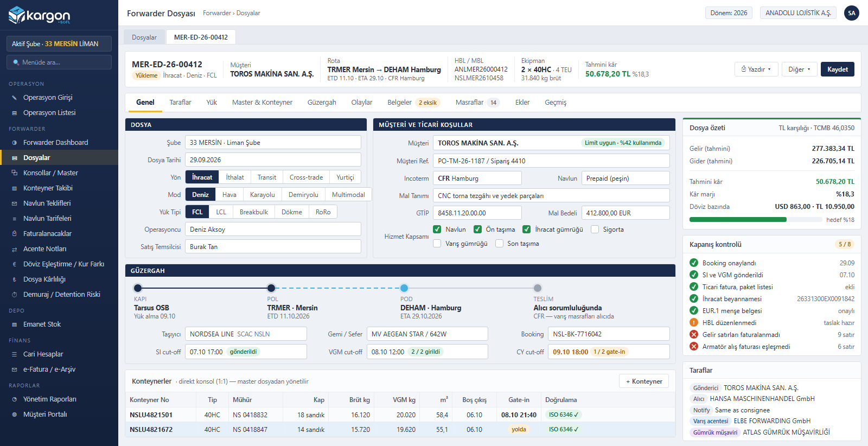This screenshot has width=868, height=446.
Task: Click the Dosya Kârlılığı sidebar icon
Action: tap(15, 279)
